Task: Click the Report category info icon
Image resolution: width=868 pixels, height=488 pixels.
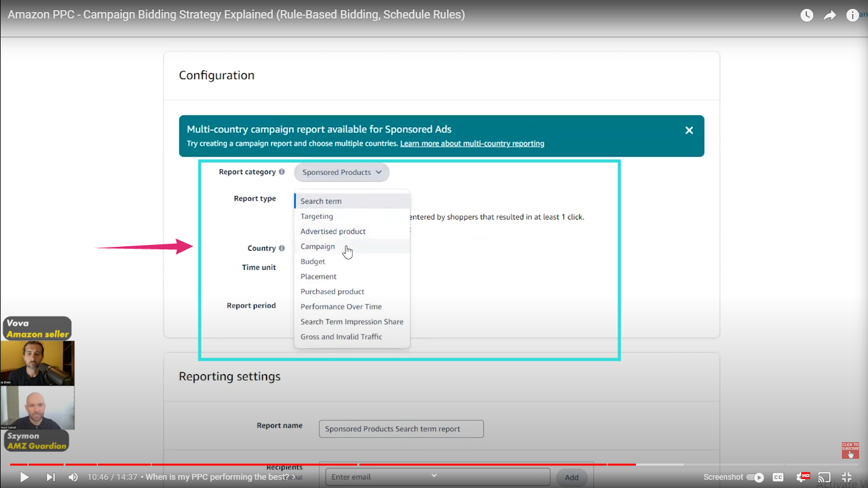Action: (x=282, y=172)
